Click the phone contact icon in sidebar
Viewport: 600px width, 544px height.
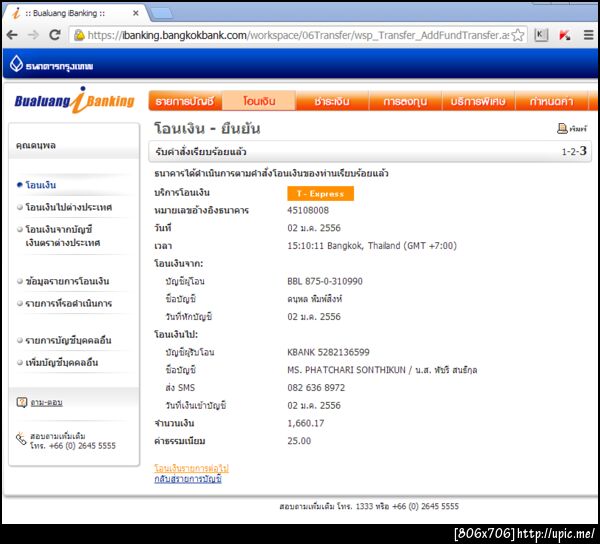click(21, 438)
